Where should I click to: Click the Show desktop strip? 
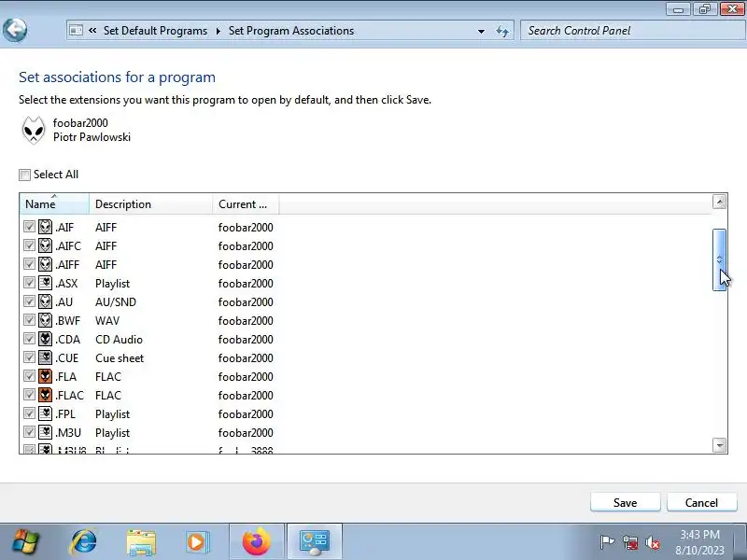tap(740, 542)
